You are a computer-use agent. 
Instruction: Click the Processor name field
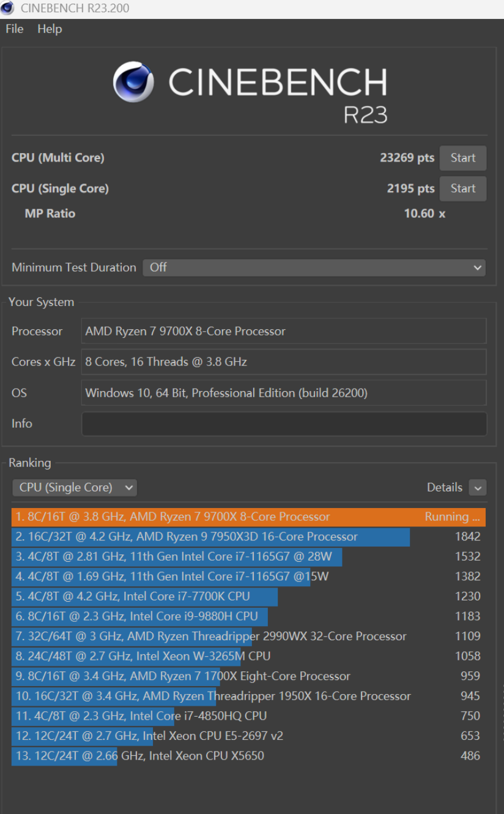click(x=284, y=331)
